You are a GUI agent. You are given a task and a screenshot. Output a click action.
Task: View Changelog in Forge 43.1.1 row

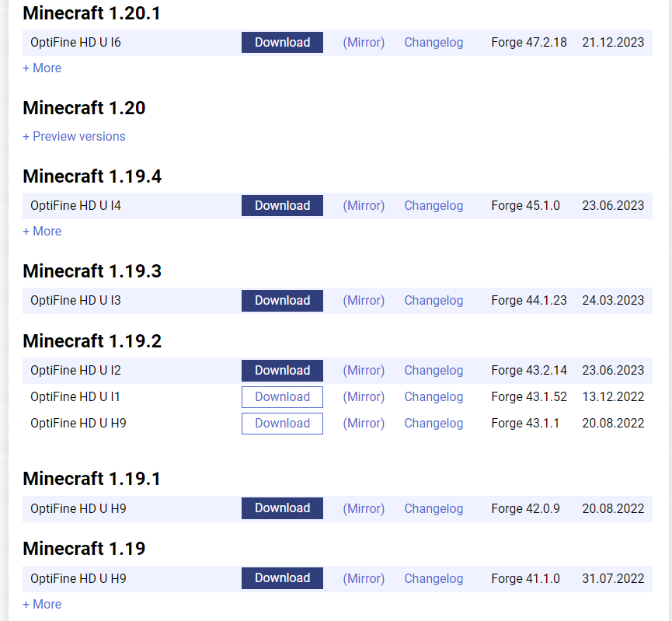coord(433,424)
